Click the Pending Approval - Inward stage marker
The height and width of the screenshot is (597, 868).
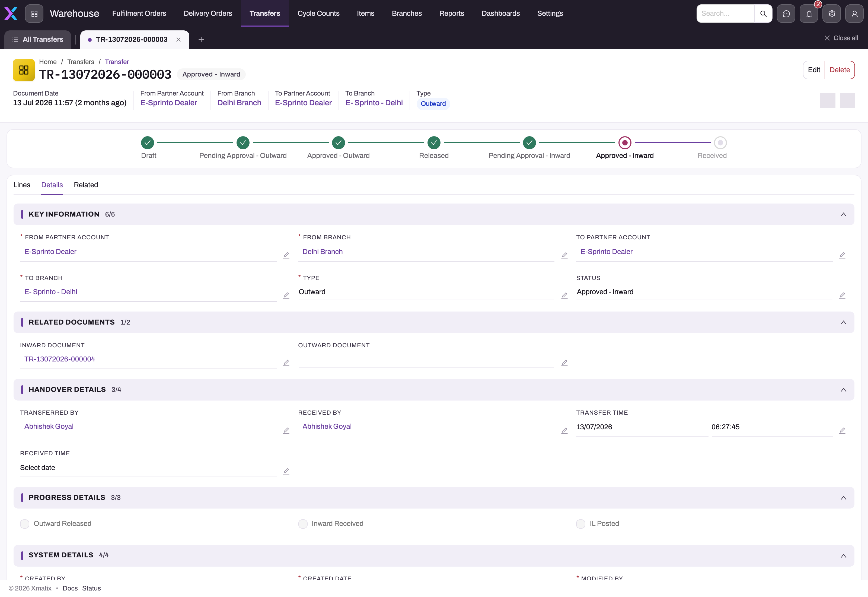tap(529, 142)
